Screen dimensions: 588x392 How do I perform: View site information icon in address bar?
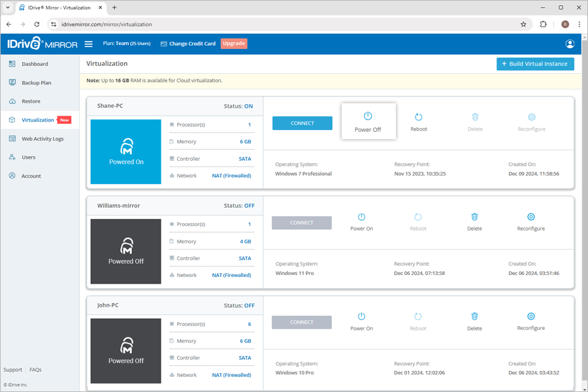pyautogui.click(x=54, y=24)
